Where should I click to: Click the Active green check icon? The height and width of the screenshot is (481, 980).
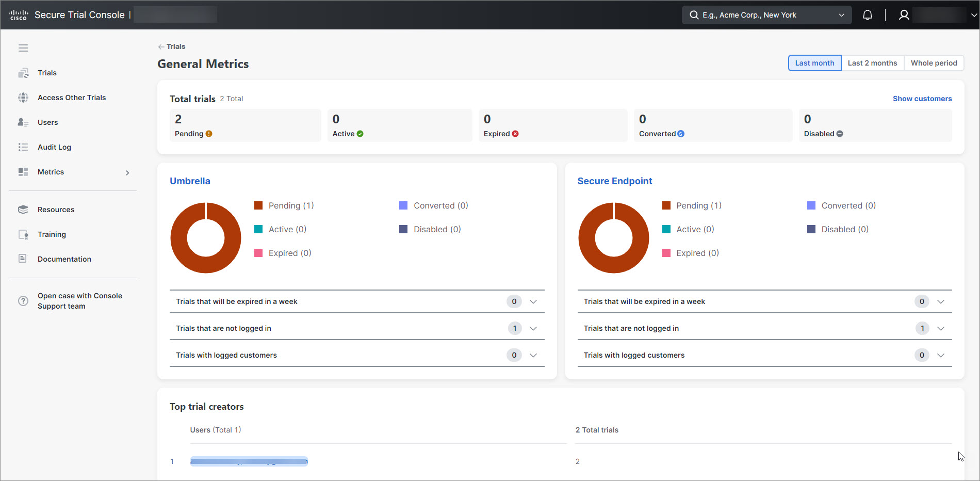360,134
